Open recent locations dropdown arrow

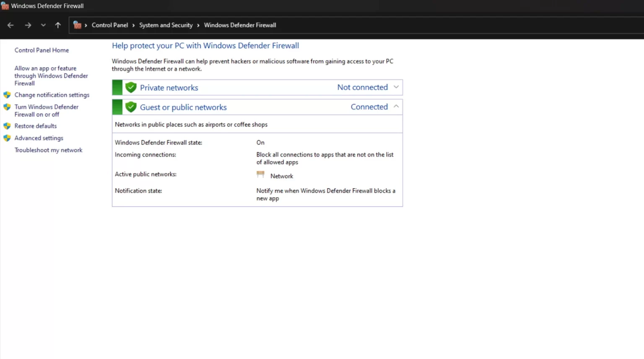tap(43, 25)
